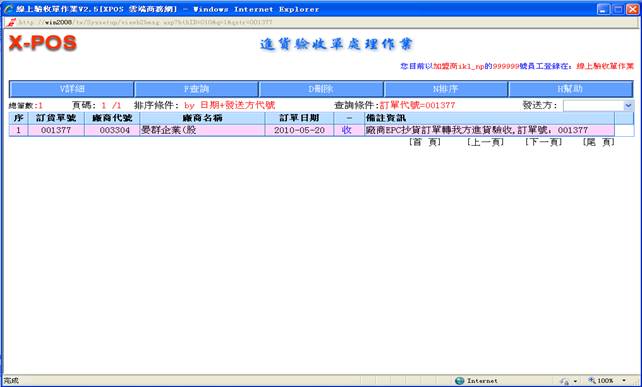Click the zoom magnifier icon in status bar

tap(592, 380)
